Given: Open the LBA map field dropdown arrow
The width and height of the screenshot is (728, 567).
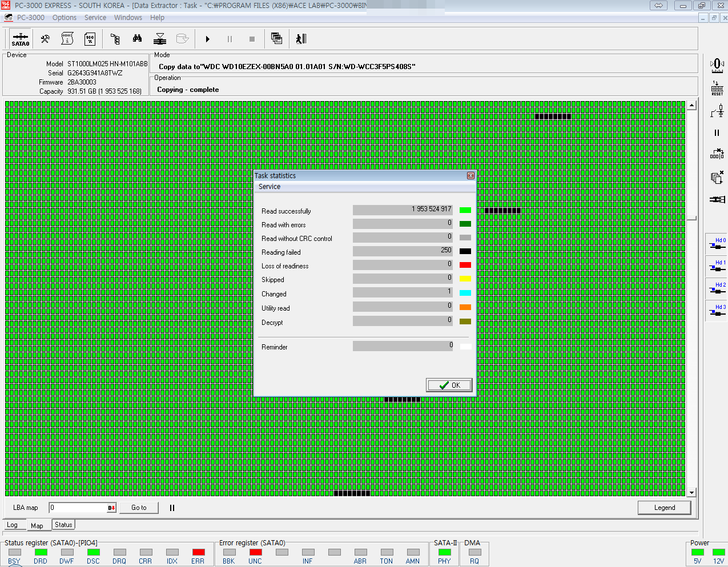Looking at the screenshot, I should 112,508.
